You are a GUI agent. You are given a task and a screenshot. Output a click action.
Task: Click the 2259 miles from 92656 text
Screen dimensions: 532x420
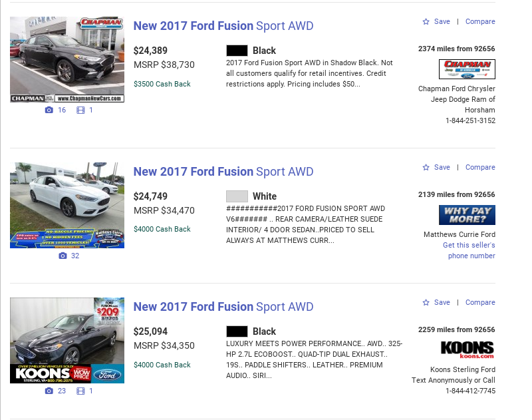pos(457,329)
